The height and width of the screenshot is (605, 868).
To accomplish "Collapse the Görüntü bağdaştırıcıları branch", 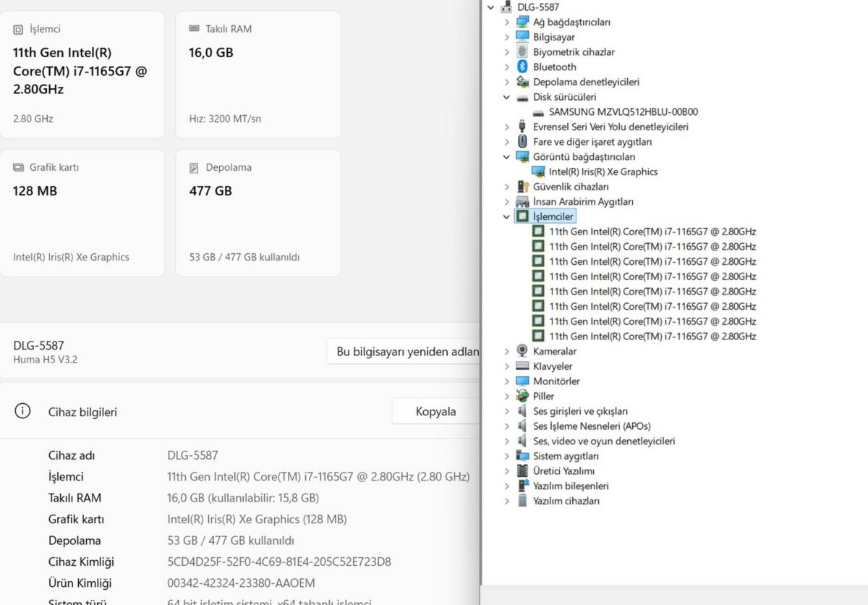I will 507,156.
